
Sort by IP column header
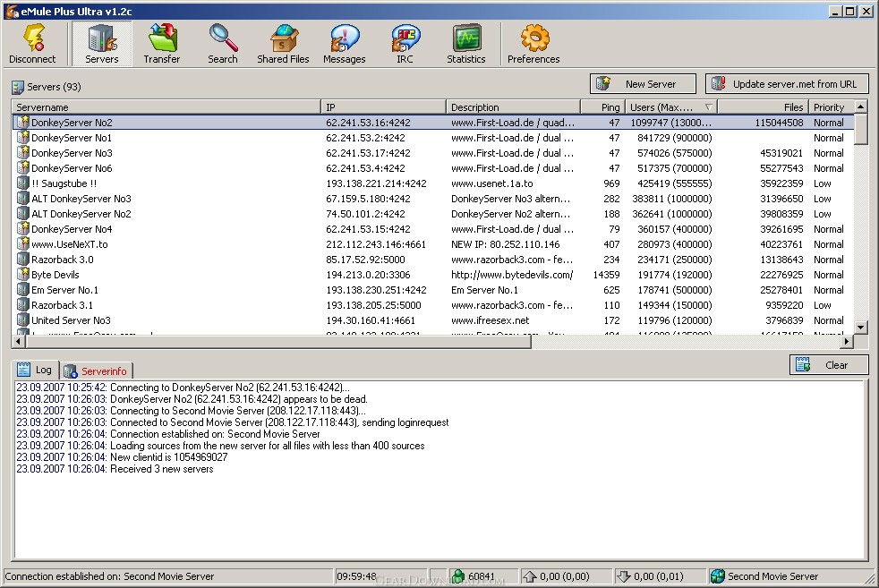coord(383,107)
